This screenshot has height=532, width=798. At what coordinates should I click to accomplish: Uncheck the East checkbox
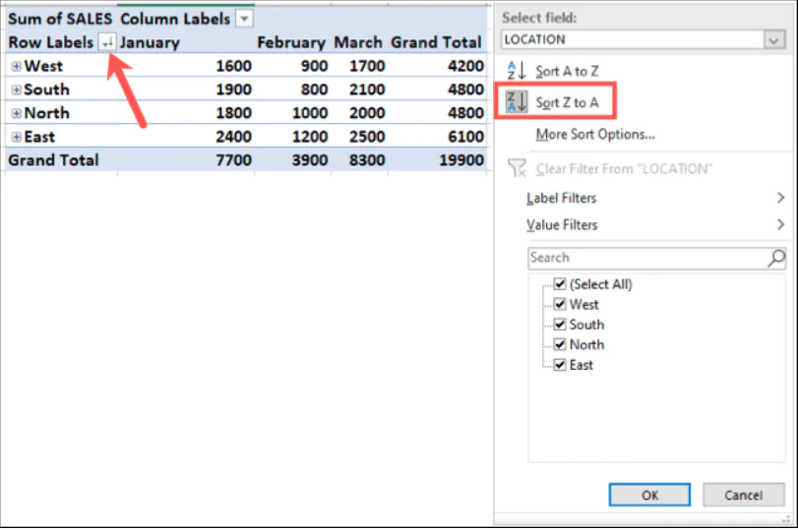560,365
